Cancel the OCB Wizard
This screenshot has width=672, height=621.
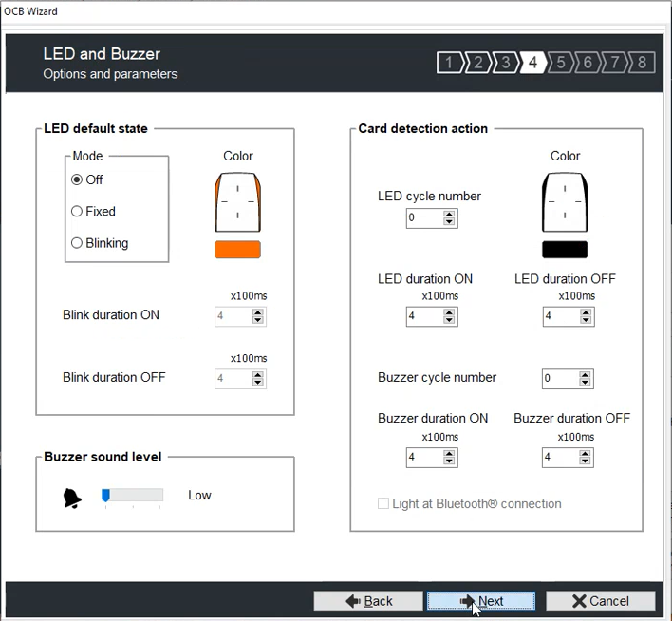click(x=600, y=601)
